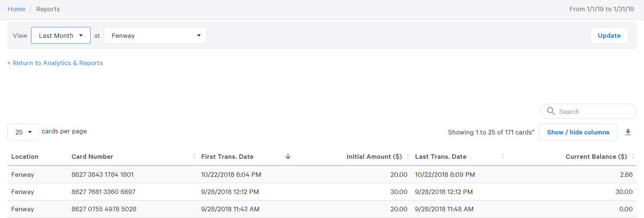Go to Home breadcrumb
The height and width of the screenshot is (218, 644).
(x=16, y=9)
